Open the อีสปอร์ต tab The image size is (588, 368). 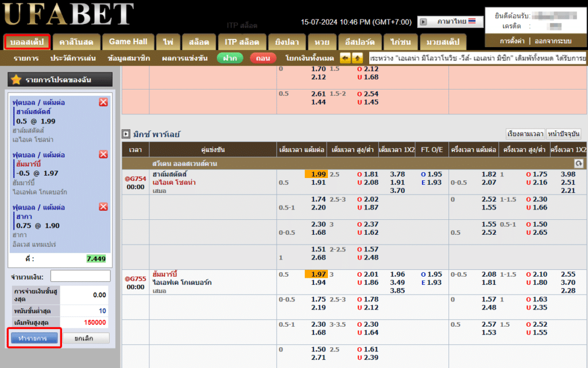point(359,41)
